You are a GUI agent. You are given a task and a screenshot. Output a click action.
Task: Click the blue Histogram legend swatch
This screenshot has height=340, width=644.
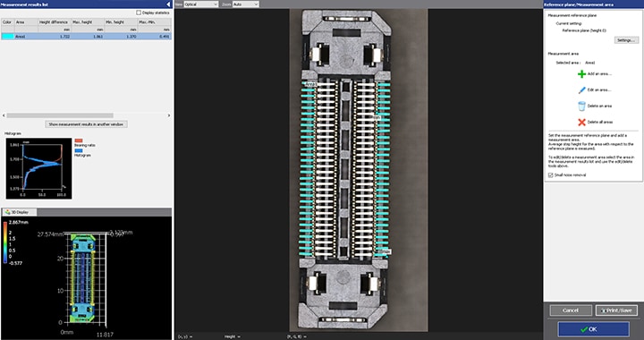[x=79, y=150]
